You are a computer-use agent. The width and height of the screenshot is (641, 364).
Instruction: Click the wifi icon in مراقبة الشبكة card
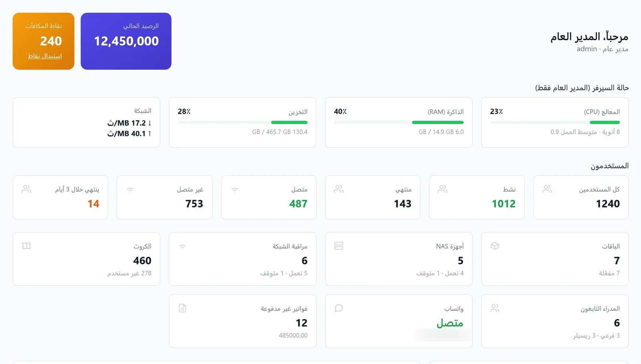coord(183,246)
